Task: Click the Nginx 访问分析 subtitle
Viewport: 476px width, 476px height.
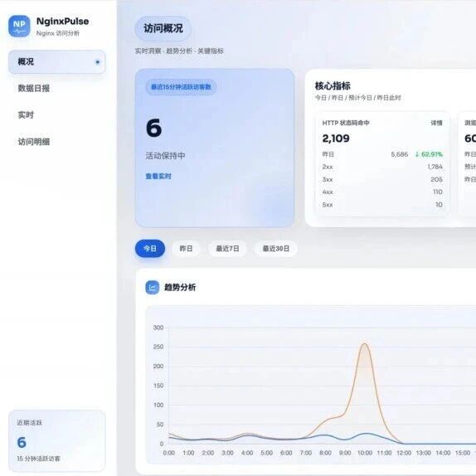Action: (x=58, y=33)
